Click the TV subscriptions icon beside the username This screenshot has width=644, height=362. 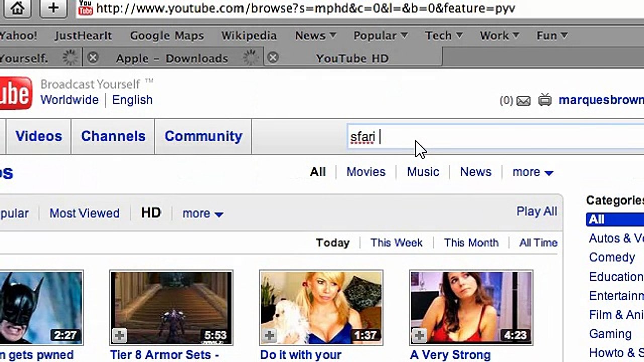click(x=545, y=100)
